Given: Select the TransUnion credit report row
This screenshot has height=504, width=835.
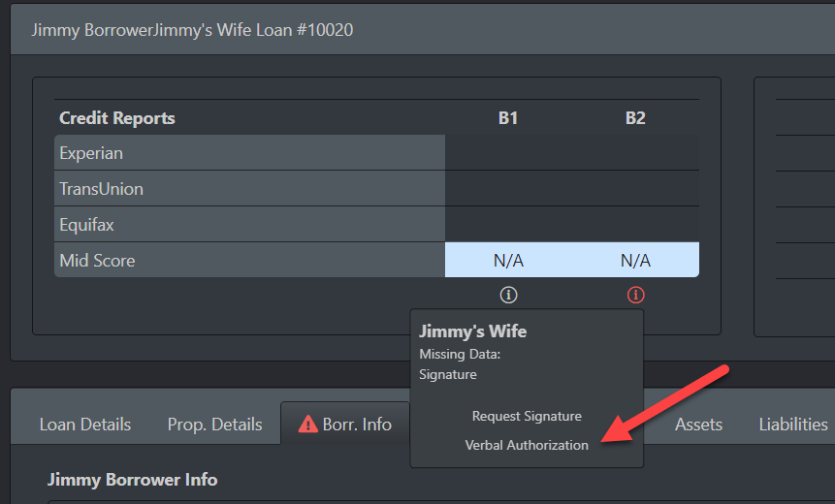Looking at the screenshot, I should coord(101,189).
